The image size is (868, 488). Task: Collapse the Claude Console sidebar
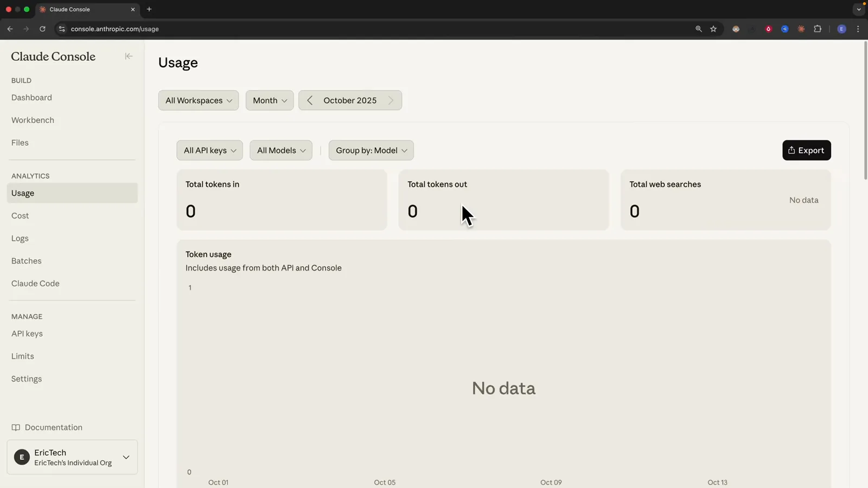129,56
